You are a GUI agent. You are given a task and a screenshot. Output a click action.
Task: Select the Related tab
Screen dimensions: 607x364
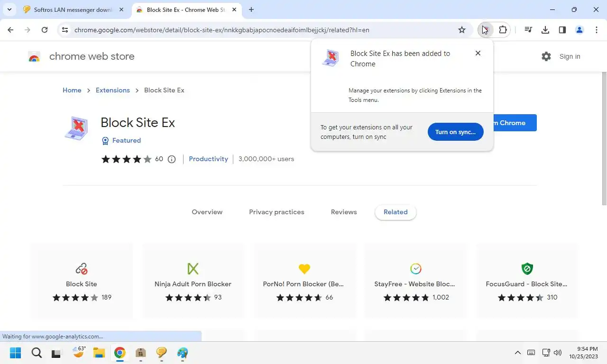tap(395, 212)
